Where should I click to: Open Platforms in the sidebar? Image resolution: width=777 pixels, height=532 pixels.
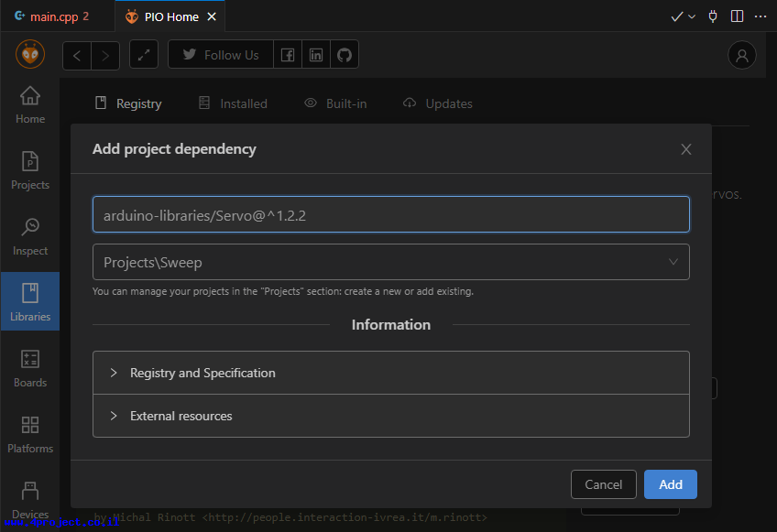(30, 434)
